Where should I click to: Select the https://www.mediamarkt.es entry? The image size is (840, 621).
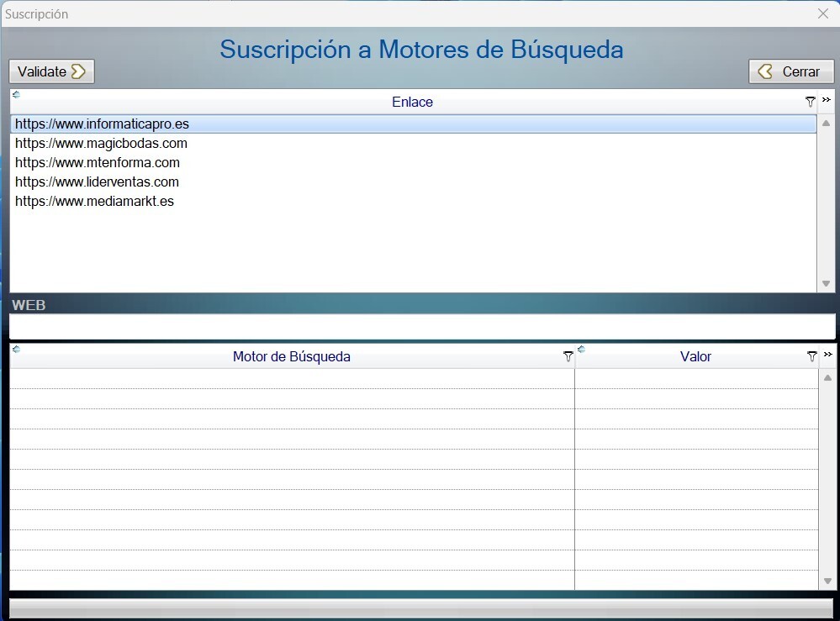click(x=94, y=202)
